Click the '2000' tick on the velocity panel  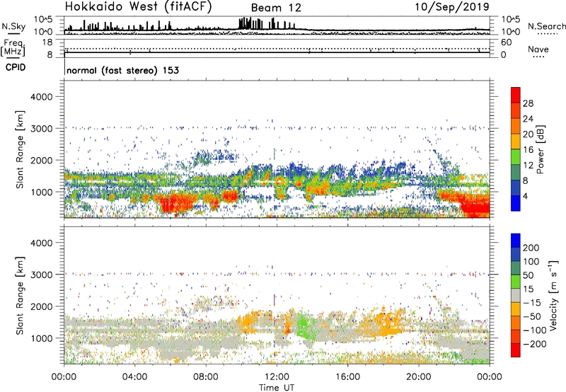pos(41,306)
